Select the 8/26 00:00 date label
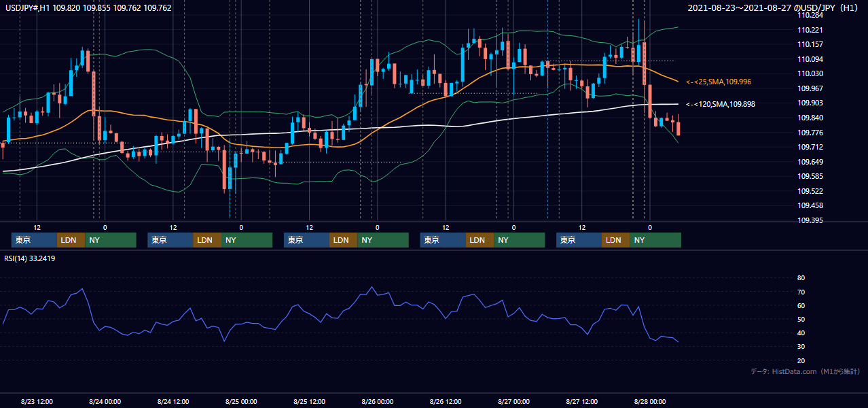The image size is (868, 408). click(377, 401)
